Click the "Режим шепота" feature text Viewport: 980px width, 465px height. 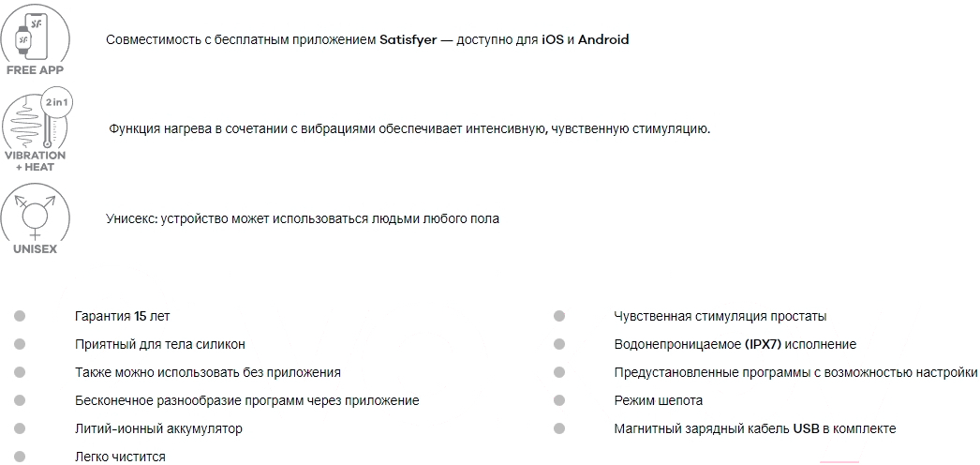click(658, 400)
